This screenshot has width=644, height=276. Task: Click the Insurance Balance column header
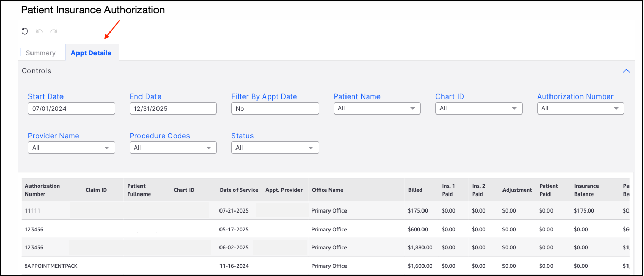point(586,190)
